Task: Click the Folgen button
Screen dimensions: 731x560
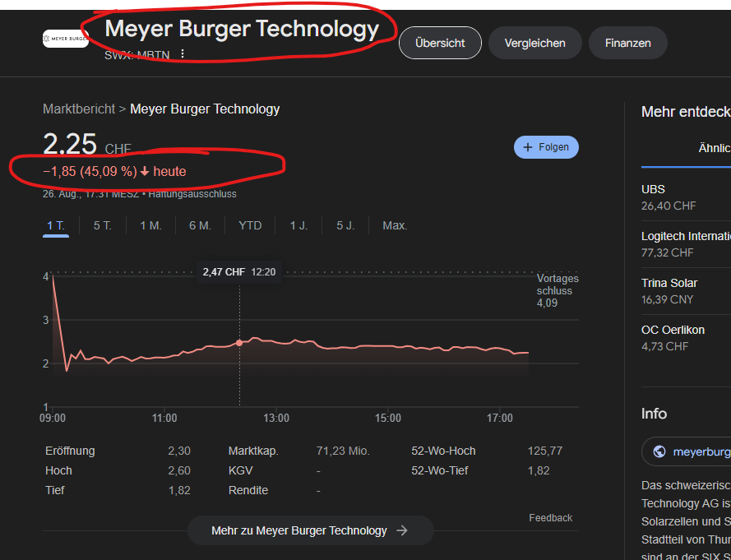Action: (x=546, y=147)
